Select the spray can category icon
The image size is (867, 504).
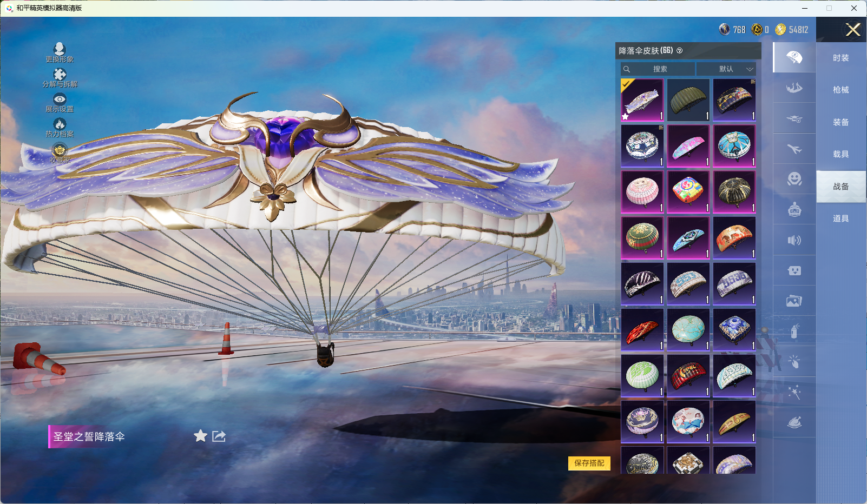tap(794, 331)
